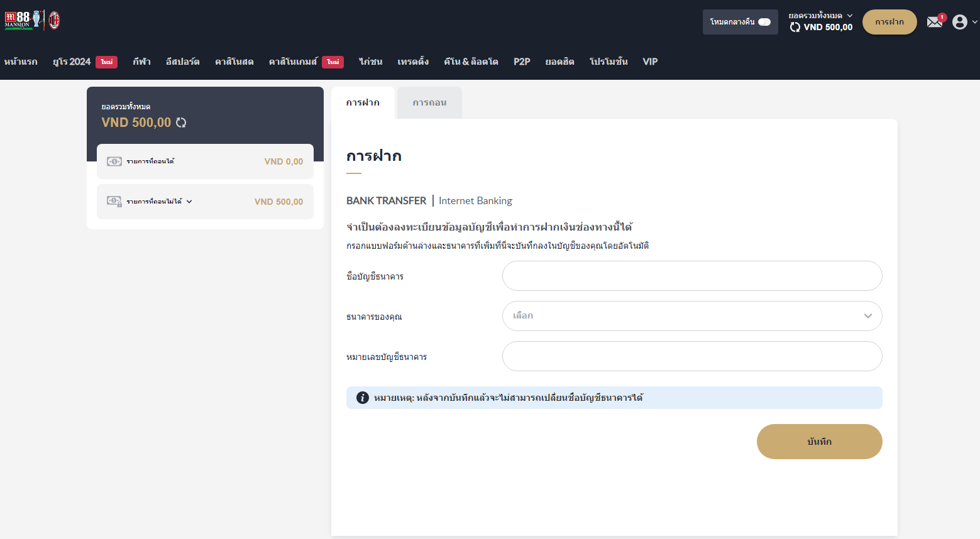980x539 pixels.
Task: Click the บันทึก save button
Action: point(819,442)
